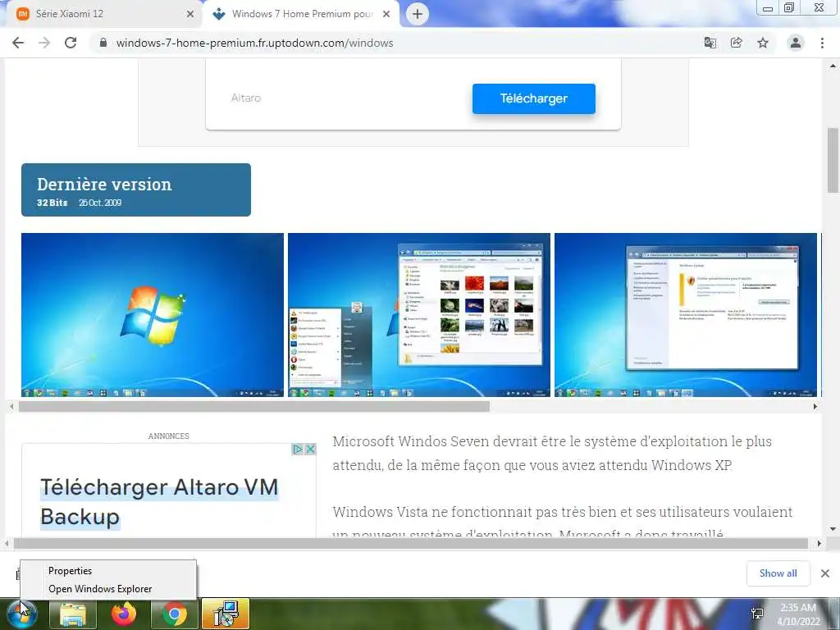
Task: Click Show all downloads button
Action: [778, 573]
